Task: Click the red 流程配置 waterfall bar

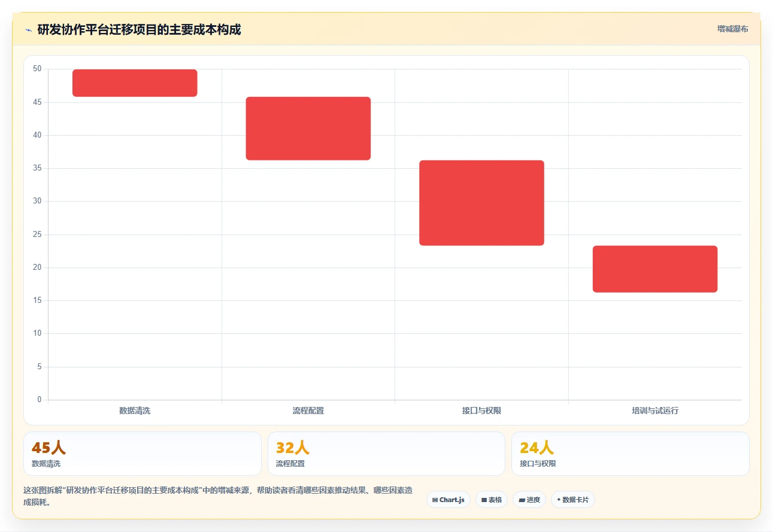Action: (308, 129)
